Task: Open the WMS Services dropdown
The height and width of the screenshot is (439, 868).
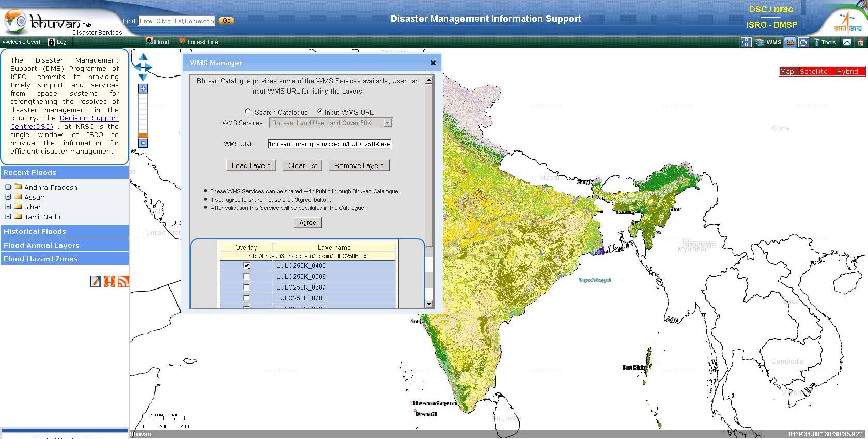Action: (331, 123)
